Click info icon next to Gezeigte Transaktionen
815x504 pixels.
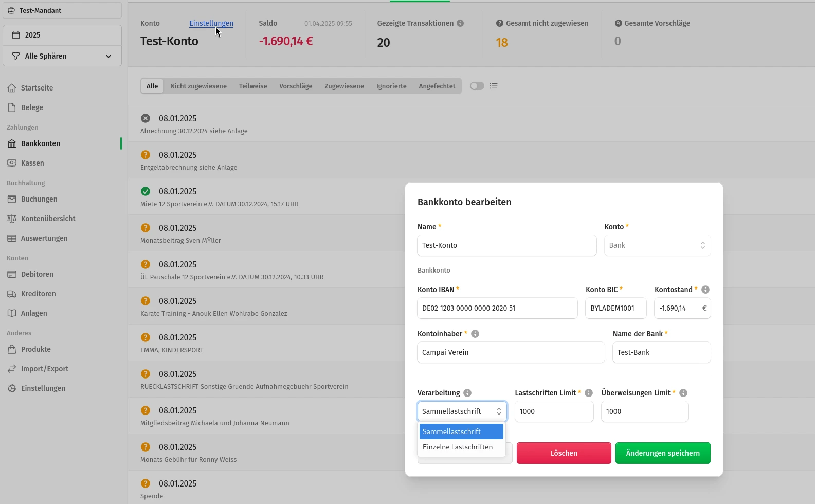point(460,23)
